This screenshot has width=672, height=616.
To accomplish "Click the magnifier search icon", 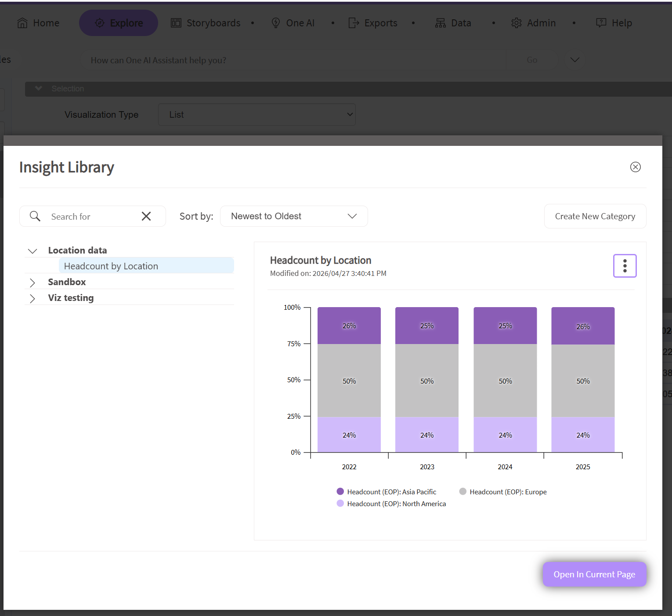I will point(35,216).
